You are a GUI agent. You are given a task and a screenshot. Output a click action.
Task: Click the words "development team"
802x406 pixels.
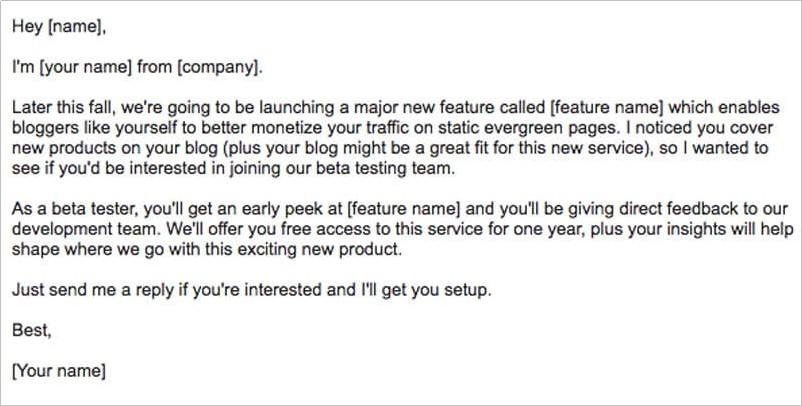83,229
